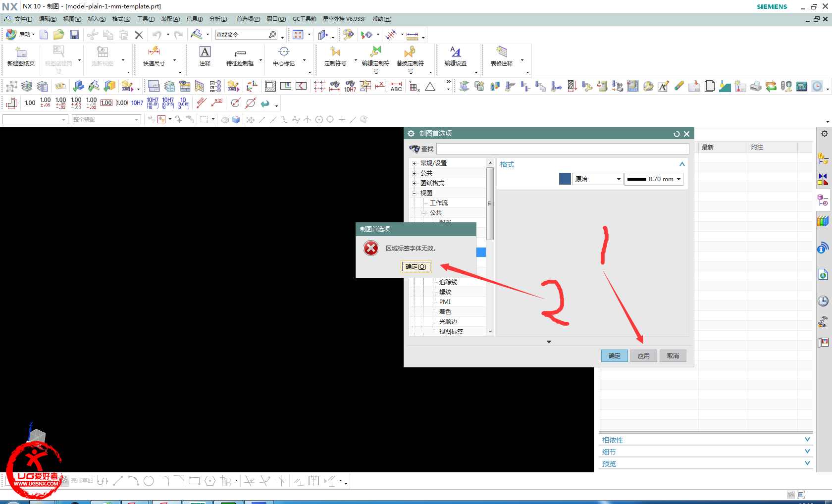The image size is (832, 504).
Task: Select the 视图标签 tree item
Action: [x=451, y=332]
